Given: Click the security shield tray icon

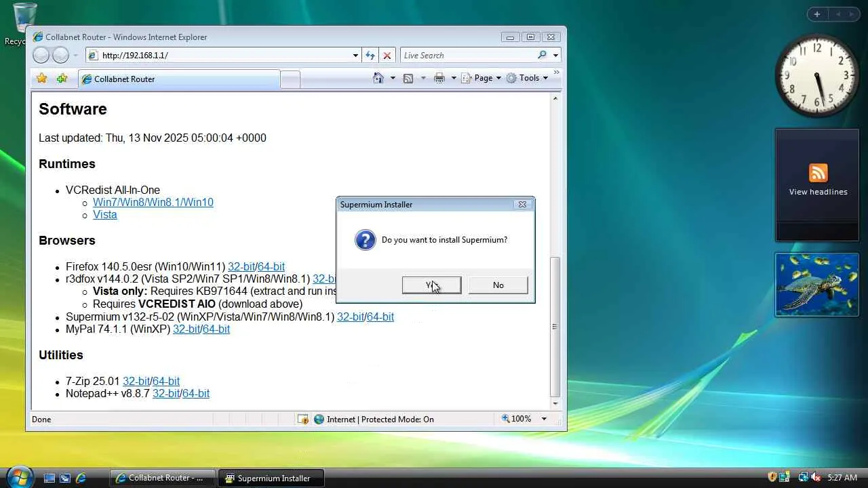Looking at the screenshot, I should coord(772,478).
